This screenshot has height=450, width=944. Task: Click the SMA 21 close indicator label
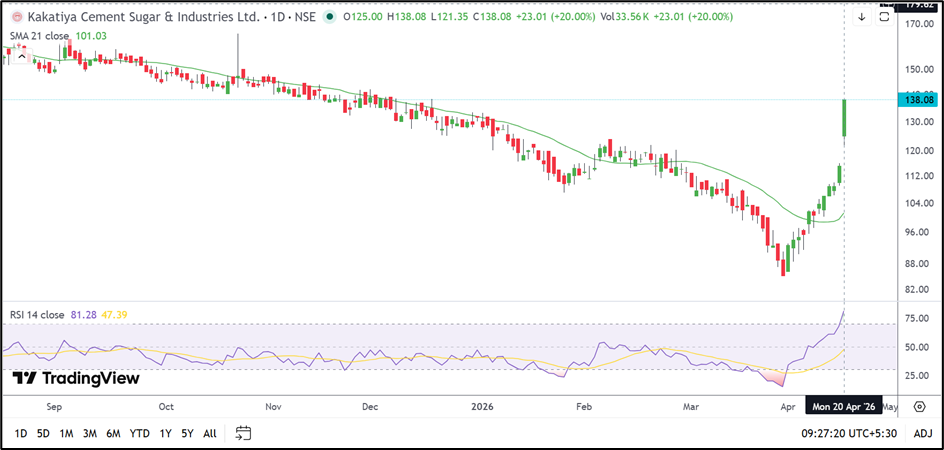[40, 36]
